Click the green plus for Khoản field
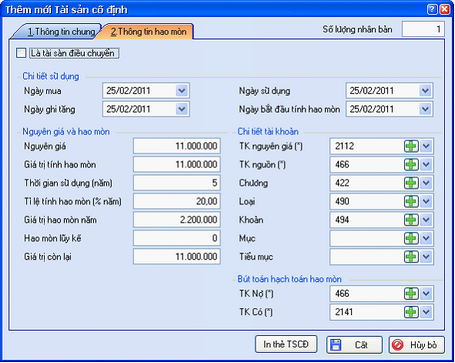455x363 pixels. [x=411, y=220]
